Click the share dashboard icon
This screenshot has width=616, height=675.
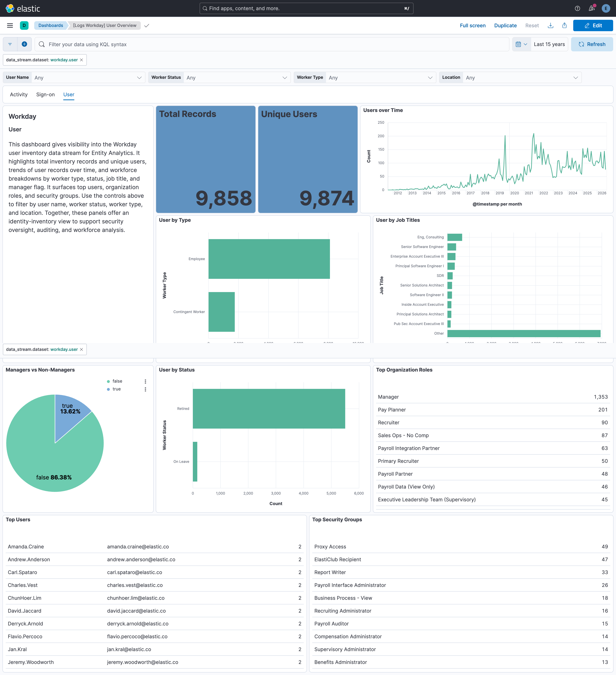point(564,25)
